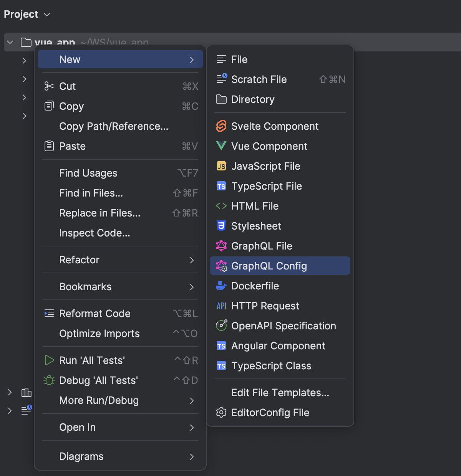Click the EditorConfig File gear icon

(x=221, y=412)
